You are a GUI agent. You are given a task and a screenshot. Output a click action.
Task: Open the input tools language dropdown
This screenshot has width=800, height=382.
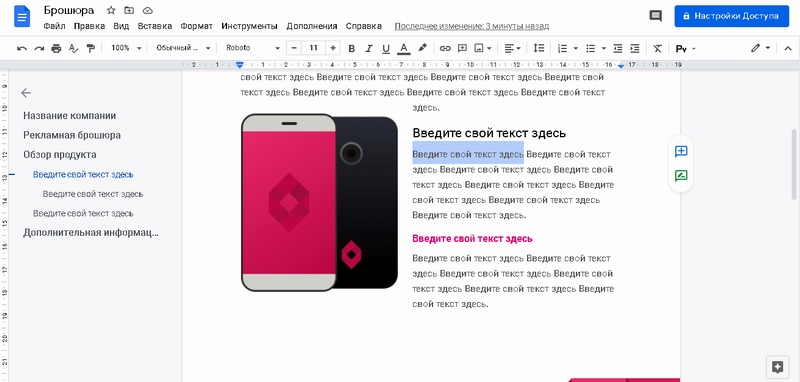pyautogui.click(x=685, y=48)
